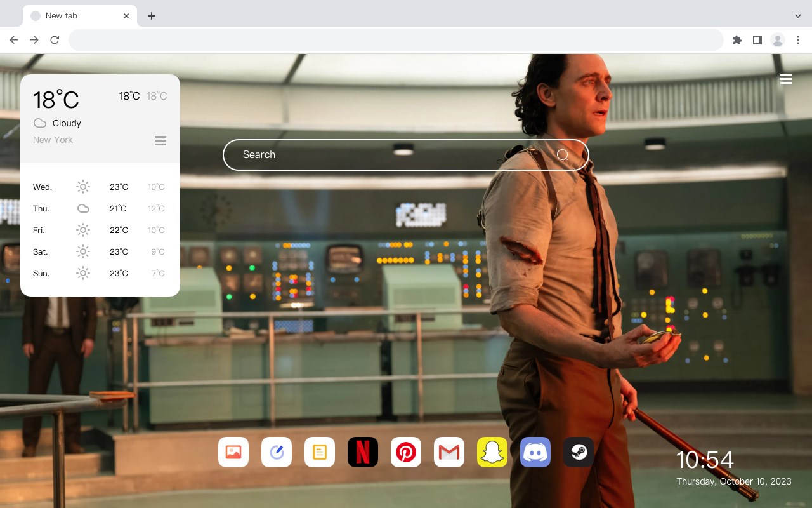Open the Steam shortcut icon
The image size is (812, 508).
click(579, 452)
